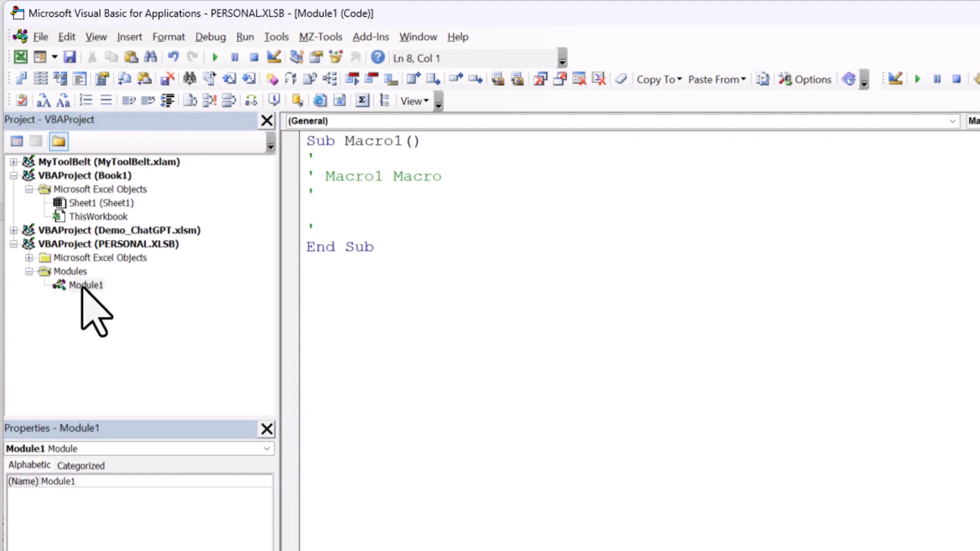Open the MZ-Tools menu

pyautogui.click(x=321, y=37)
